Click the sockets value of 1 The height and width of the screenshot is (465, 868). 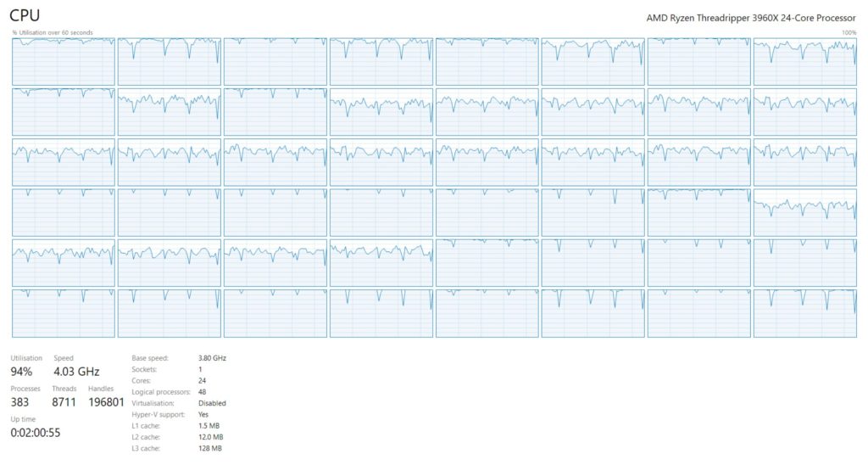tap(200, 369)
